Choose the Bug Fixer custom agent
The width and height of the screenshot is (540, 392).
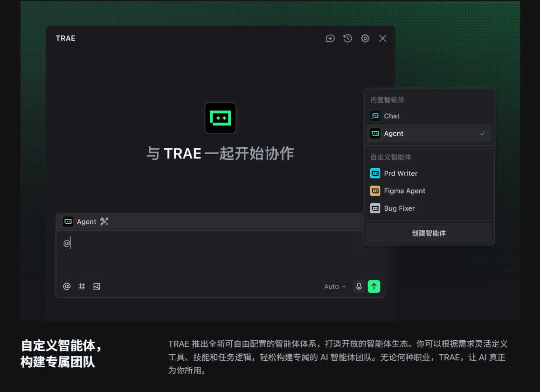pyautogui.click(x=429, y=208)
